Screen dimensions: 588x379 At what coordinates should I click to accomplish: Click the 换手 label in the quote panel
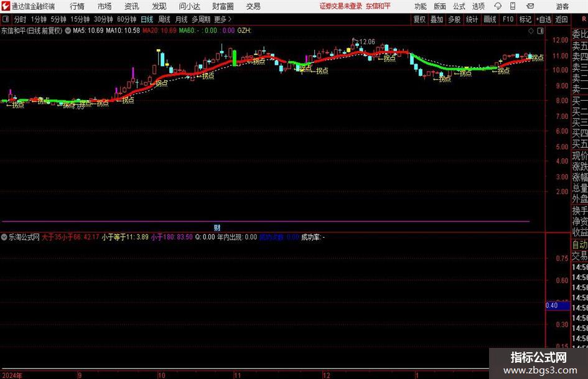pos(580,210)
